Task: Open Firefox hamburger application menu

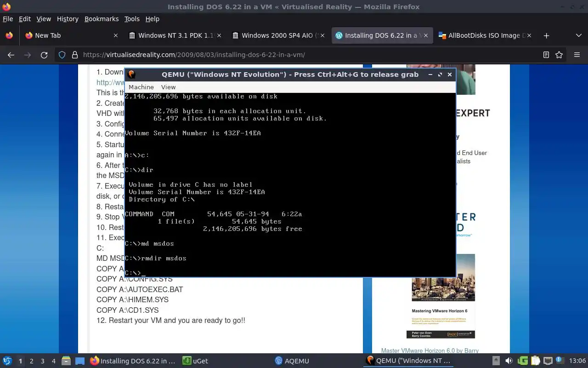Action: [577, 55]
